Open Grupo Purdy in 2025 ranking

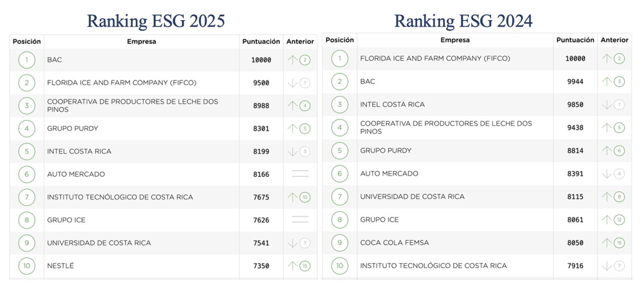click(x=72, y=128)
